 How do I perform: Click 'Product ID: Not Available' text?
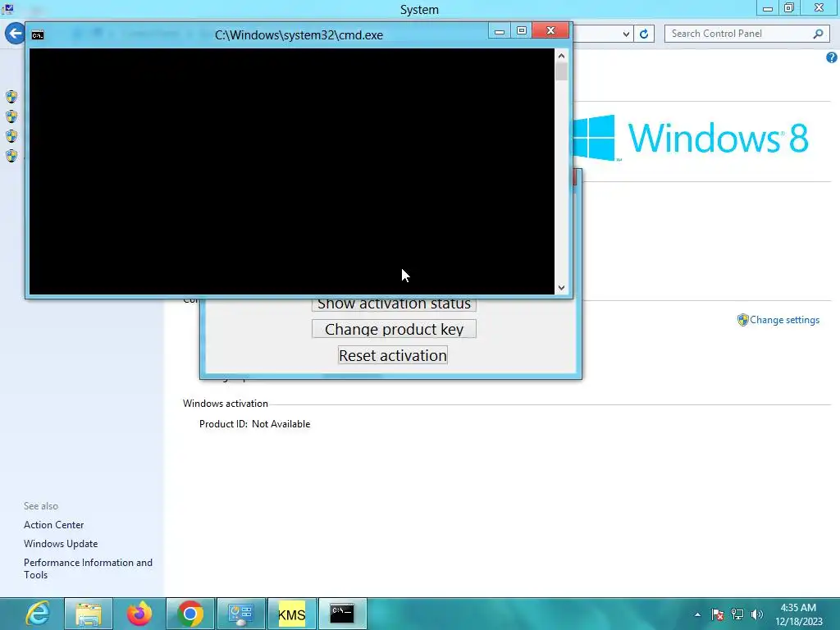pos(254,424)
